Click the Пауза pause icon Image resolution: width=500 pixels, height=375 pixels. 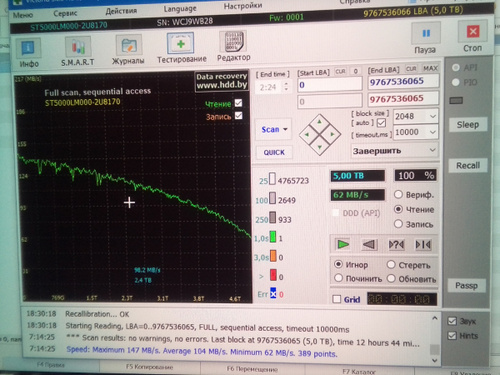click(x=426, y=33)
